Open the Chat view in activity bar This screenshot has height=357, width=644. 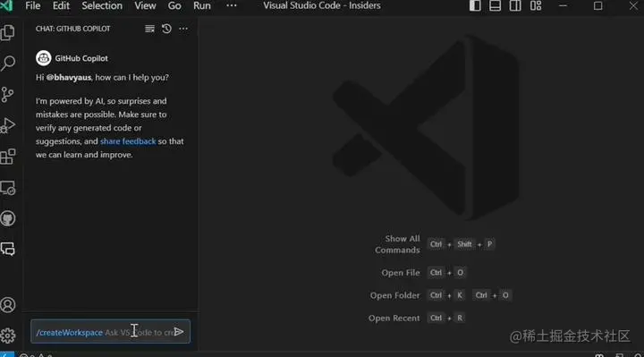click(x=8, y=249)
